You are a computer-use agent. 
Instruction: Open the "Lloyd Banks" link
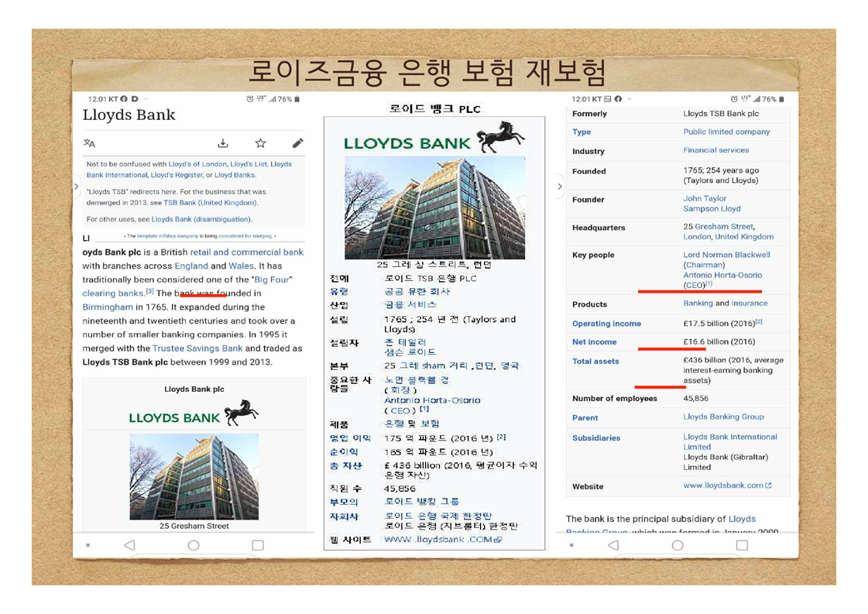click(x=235, y=175)
